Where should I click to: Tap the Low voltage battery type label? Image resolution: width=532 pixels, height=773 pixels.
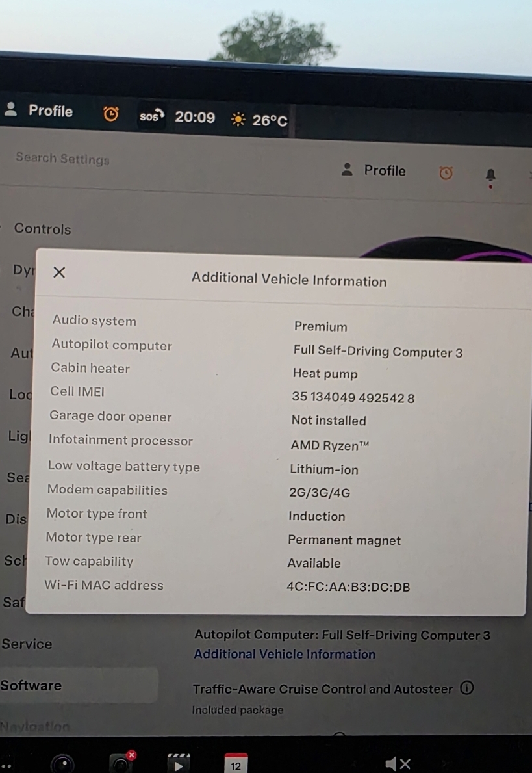[x=123, y=466]
